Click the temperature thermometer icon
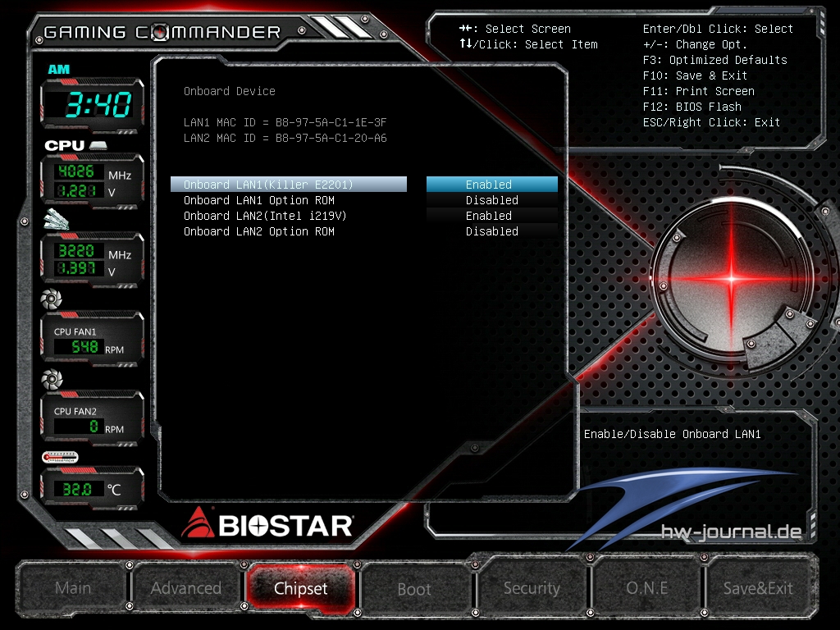 [60, 457]
